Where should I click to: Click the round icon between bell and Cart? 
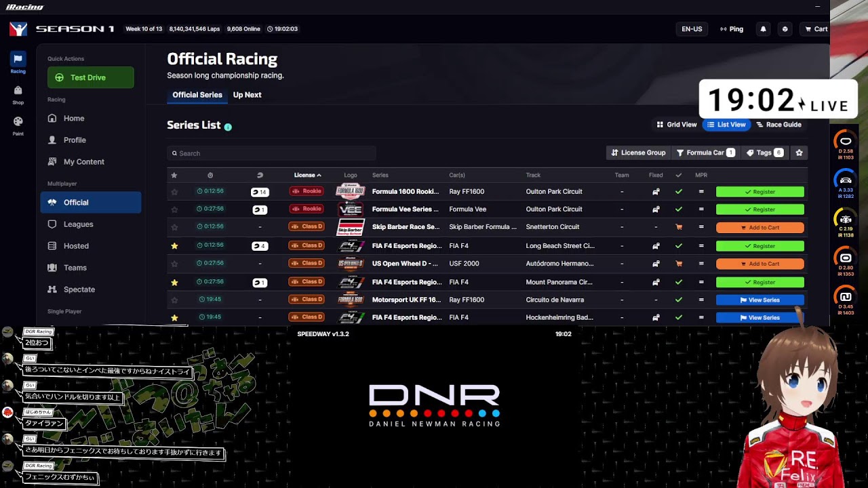point(785,29)
